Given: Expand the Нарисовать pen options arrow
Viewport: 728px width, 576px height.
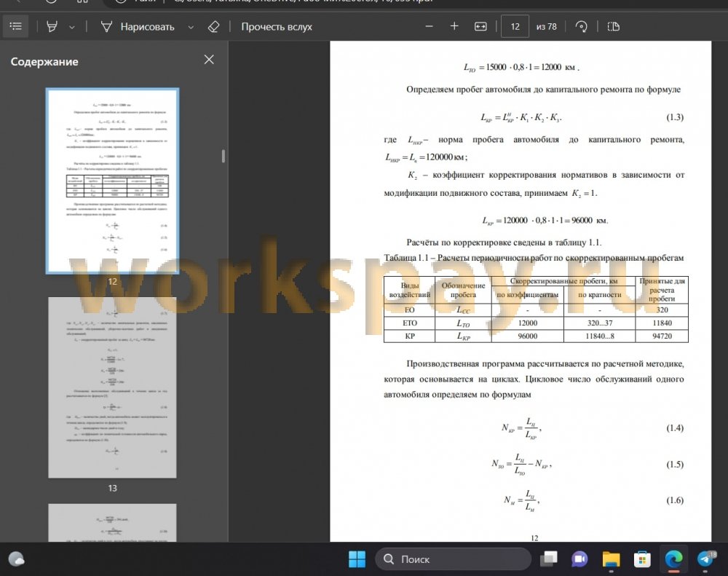Looking at the screenshot, I should coord(190,27).
